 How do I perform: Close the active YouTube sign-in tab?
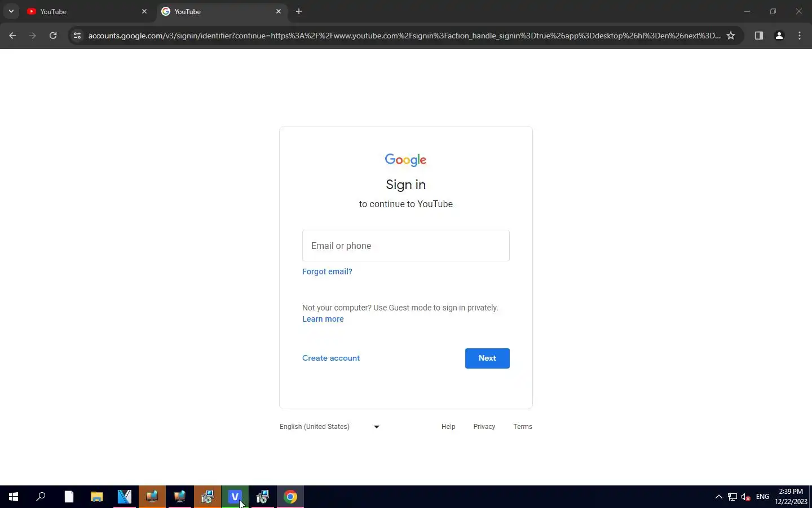point(279,11)
